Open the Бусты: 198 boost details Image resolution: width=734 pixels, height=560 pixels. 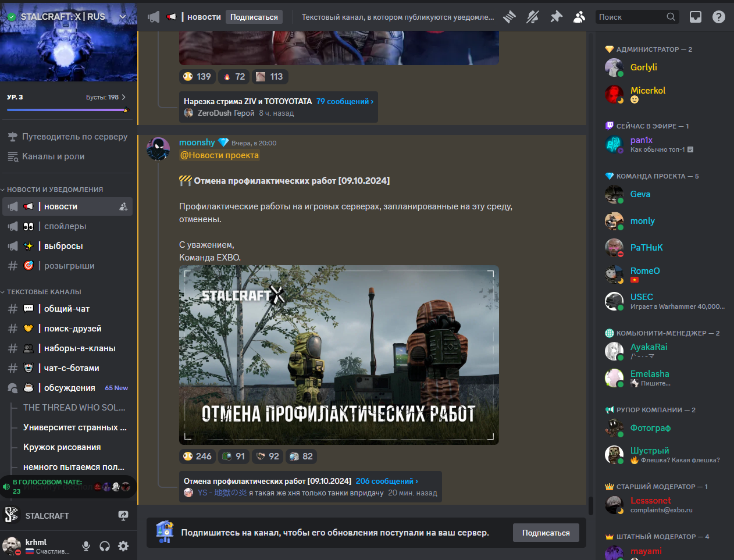click(105, 97)
